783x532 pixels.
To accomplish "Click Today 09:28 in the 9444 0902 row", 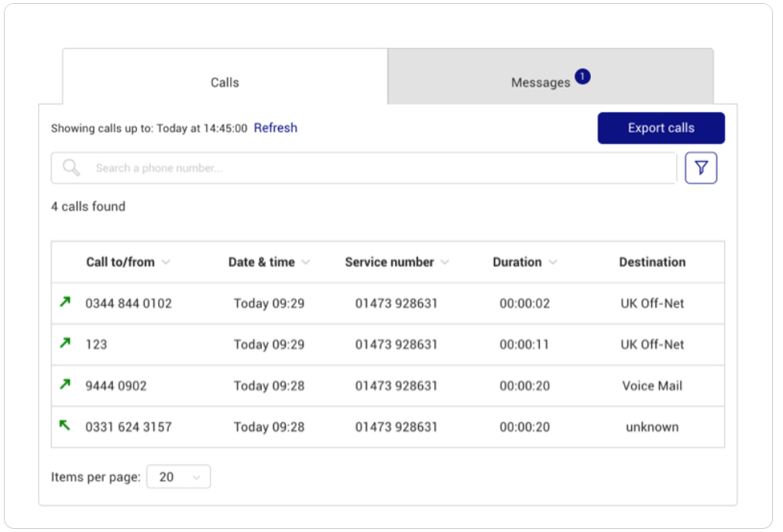I will click(270, 386).
